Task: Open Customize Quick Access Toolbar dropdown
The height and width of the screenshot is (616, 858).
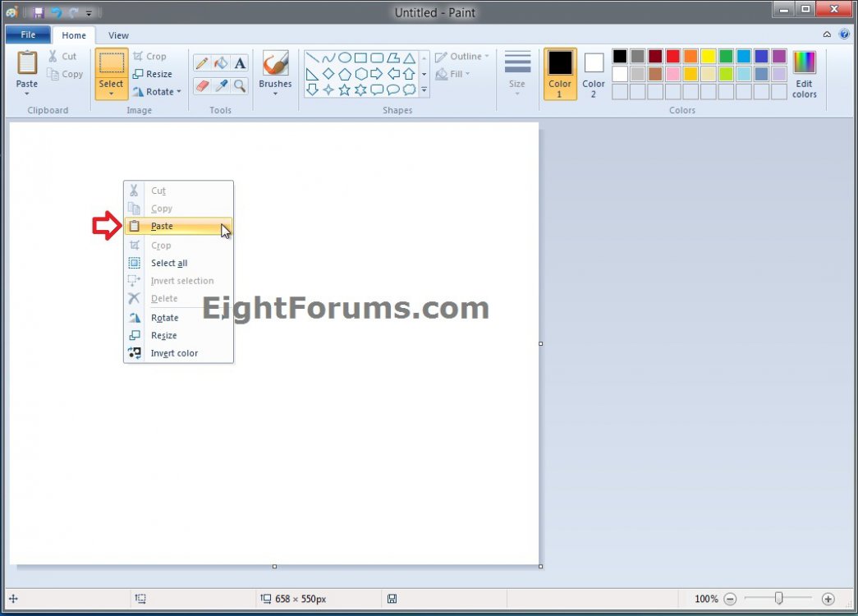Action: [x=89, y=12]
